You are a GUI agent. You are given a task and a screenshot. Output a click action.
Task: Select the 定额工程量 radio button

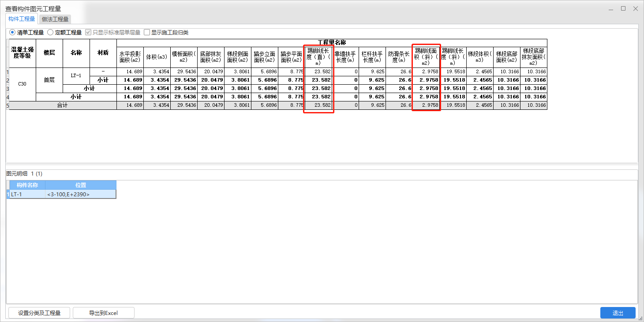pos(64,32)
